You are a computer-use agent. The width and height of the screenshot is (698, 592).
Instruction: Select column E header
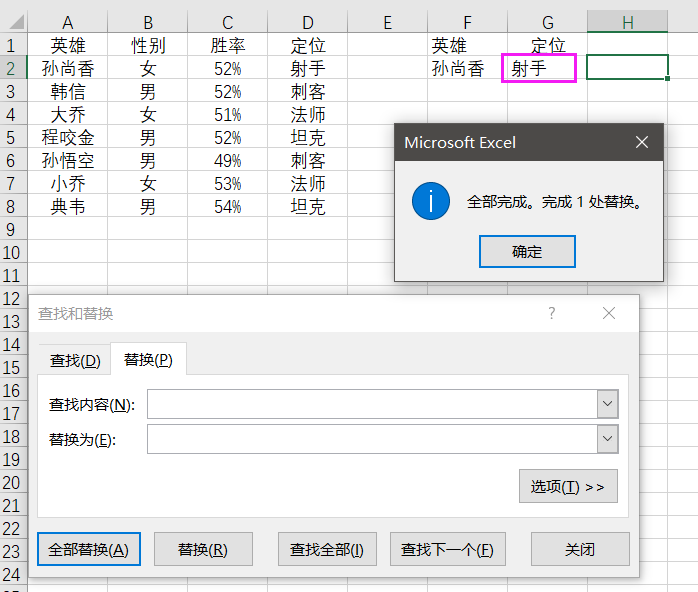point(387,22)
